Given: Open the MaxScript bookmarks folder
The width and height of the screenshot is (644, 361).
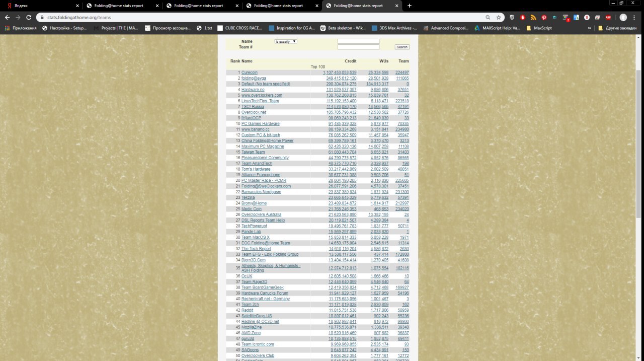Looking at the screenshot, I should pyautogui.click(x=539, y=28).
